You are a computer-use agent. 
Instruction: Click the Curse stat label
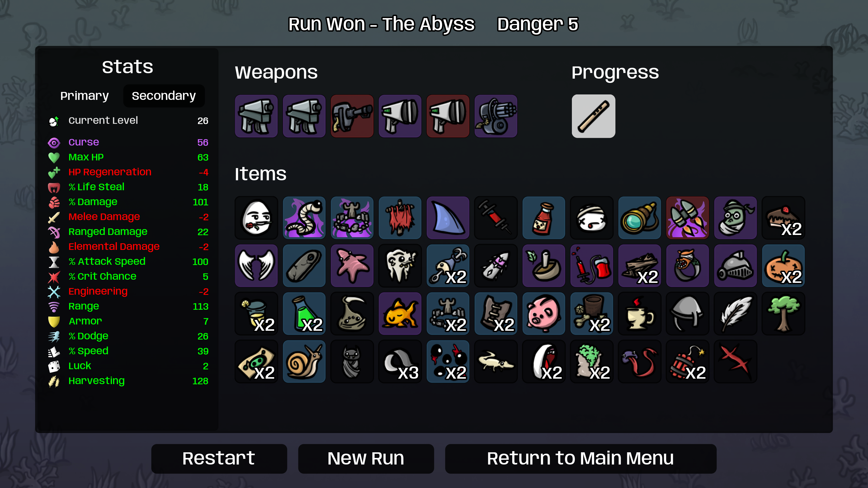click(84, 142)
